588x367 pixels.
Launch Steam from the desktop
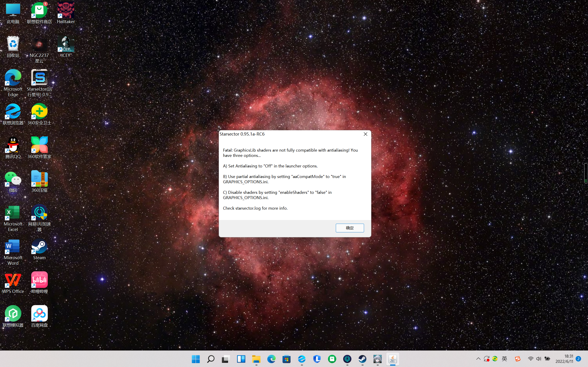click(39, 247)
